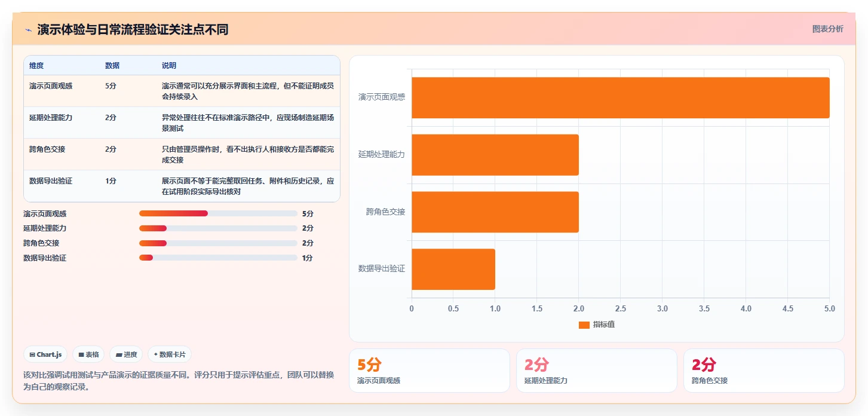Image resolution: width=868 pixels, height=416 pixels.
Task: Click the 跨角色交接 chart bar
Action: [495, 212]
